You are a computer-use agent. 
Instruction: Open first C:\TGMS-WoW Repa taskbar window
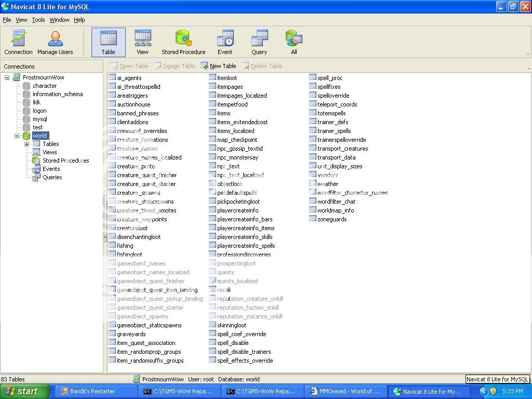click(179, 391)
